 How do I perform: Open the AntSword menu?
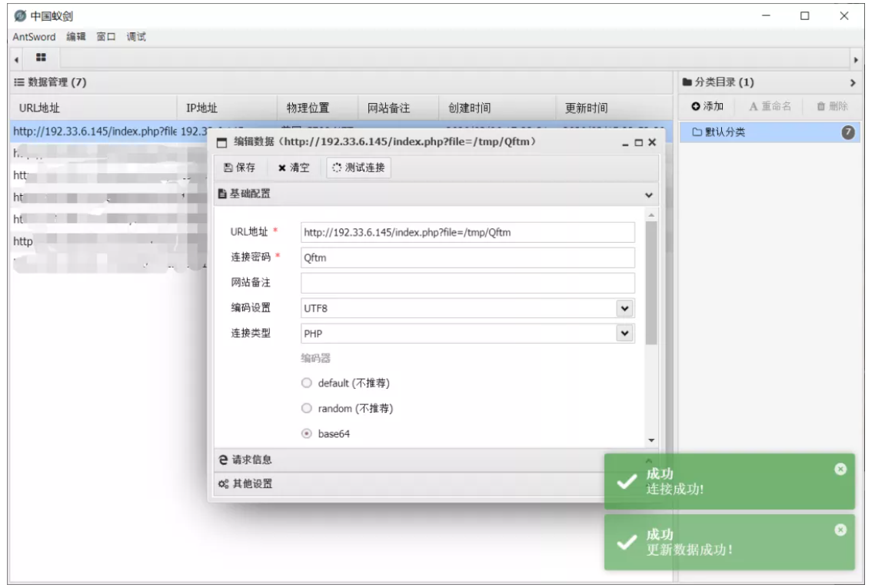coord(34,37)
